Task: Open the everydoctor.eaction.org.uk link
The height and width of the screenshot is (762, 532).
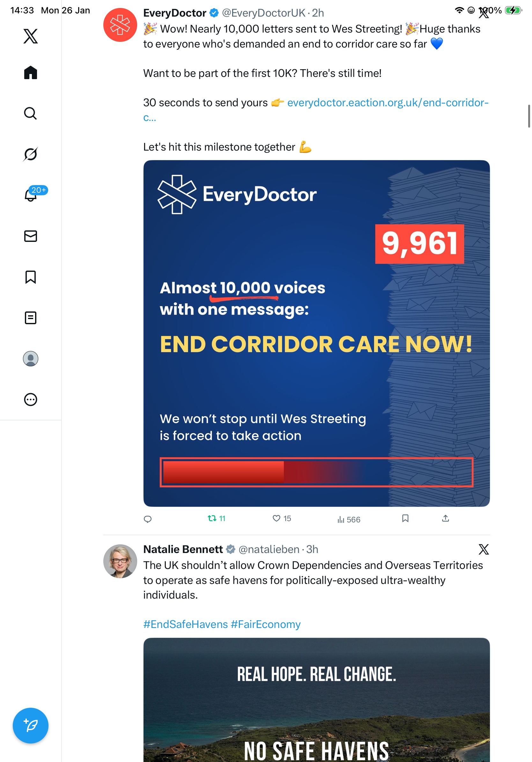Action: (388, 103)
